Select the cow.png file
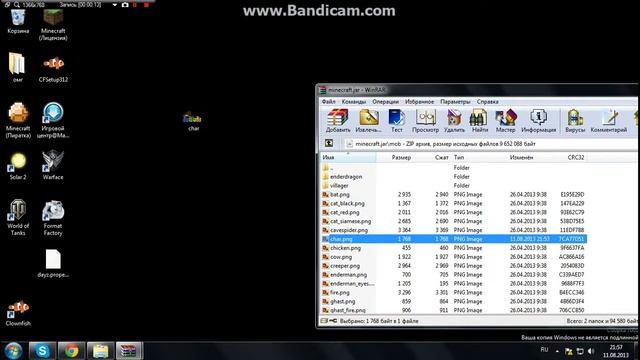 pyautogui.click(x=454, y=257)
